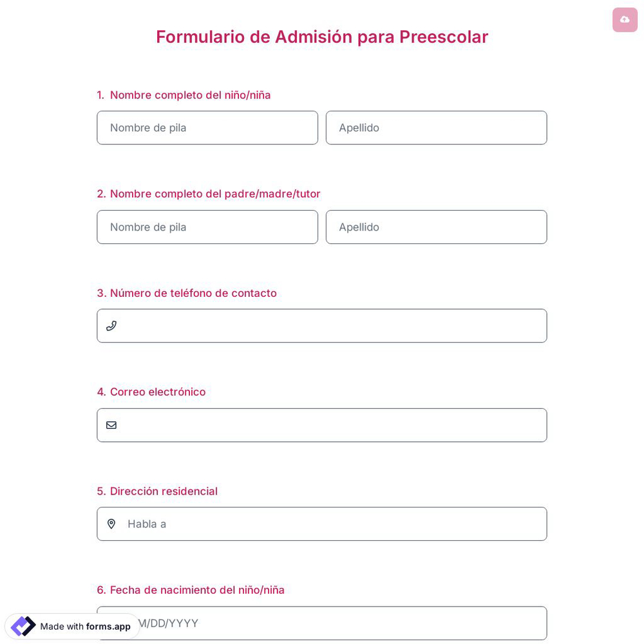Image resolution: width=644 pixels, height=644 pixels.
Task: Select the phone icon in the contact field
Action: tap(111, 326)
